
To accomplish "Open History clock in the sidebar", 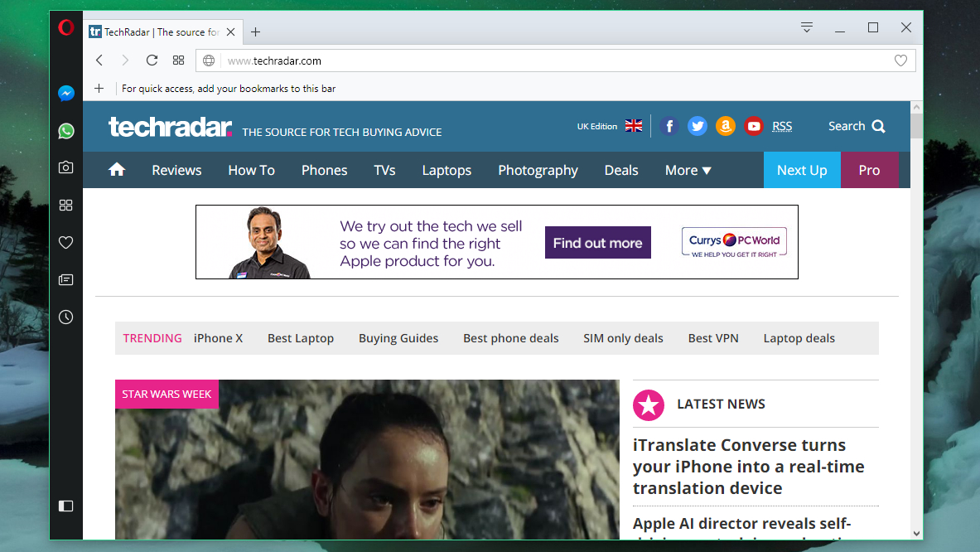I will pyautogui.click(x=65, y=317).
